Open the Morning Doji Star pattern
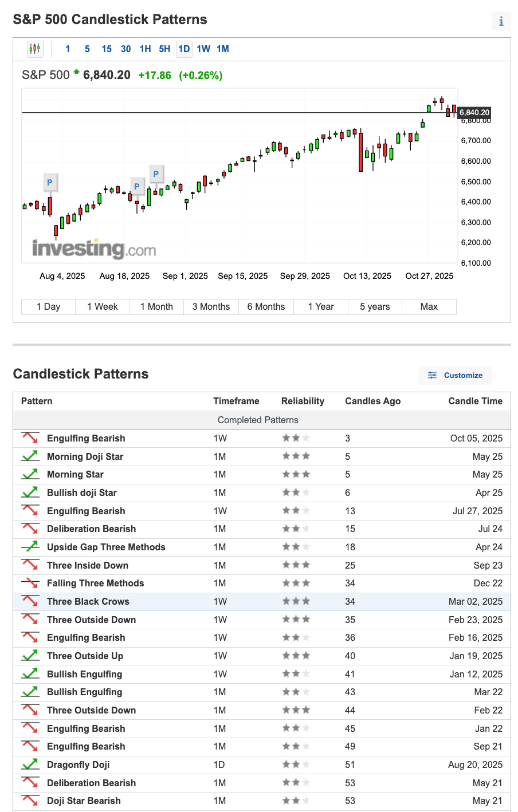The width and height of the screenshot is (518, 812). pyautogui.click(x=85, y=456)
